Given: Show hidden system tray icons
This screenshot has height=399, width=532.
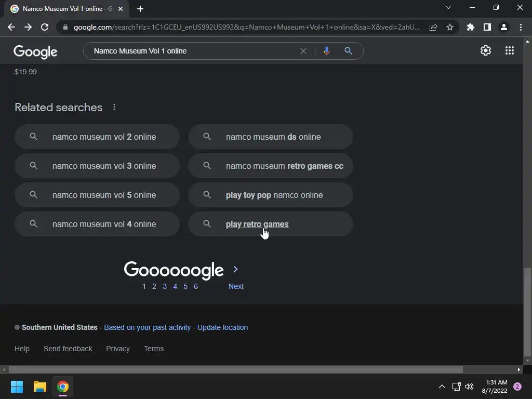Looking at the screenshot, I should coord(442,387).
